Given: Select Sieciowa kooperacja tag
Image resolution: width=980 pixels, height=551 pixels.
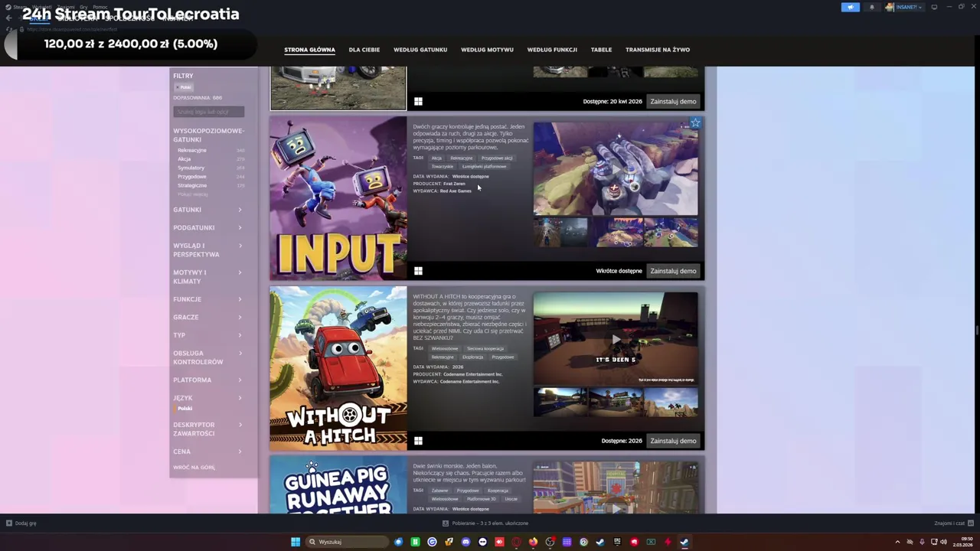Looking at the screenshot, I should click(x=485, y=348).
